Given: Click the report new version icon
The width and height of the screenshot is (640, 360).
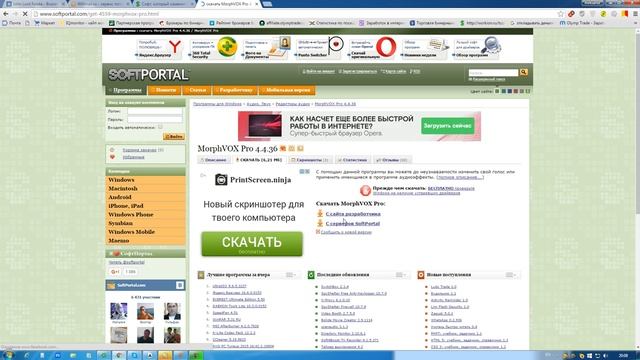Looking at the screenshot, I should 318,231.
